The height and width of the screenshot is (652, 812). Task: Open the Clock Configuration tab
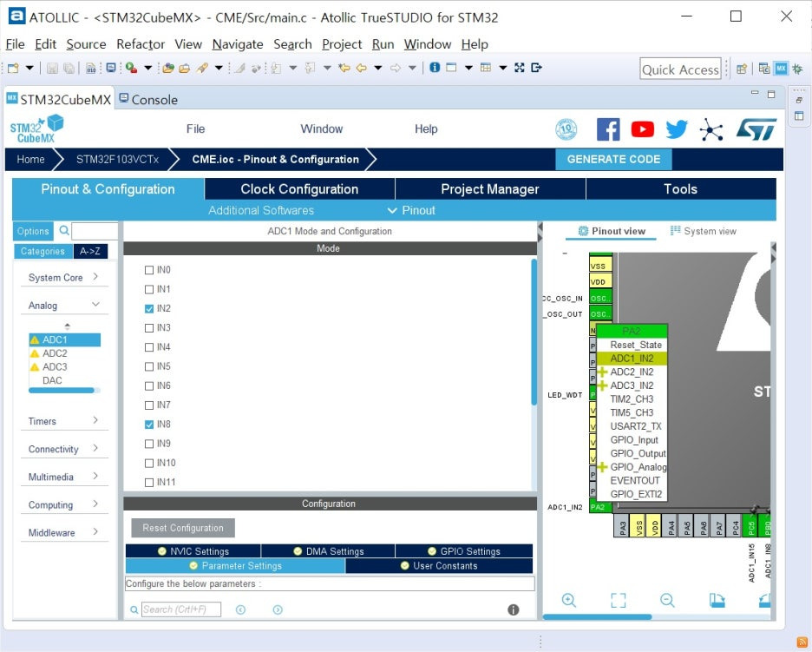pyautogui.click(x=299, y=189)
